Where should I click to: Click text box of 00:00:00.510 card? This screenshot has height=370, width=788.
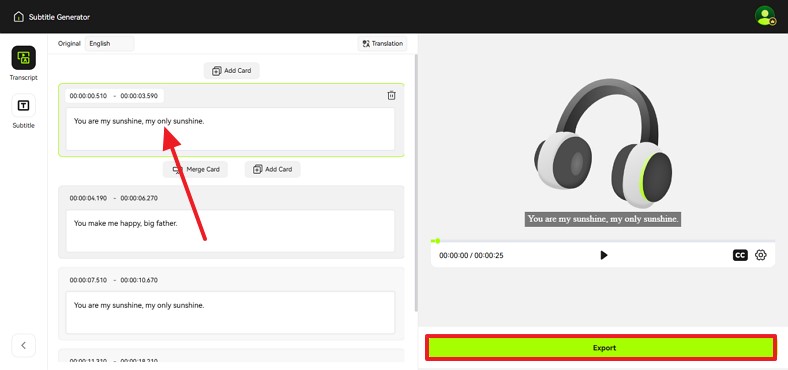pyautogui.click(x=230, y=129)
